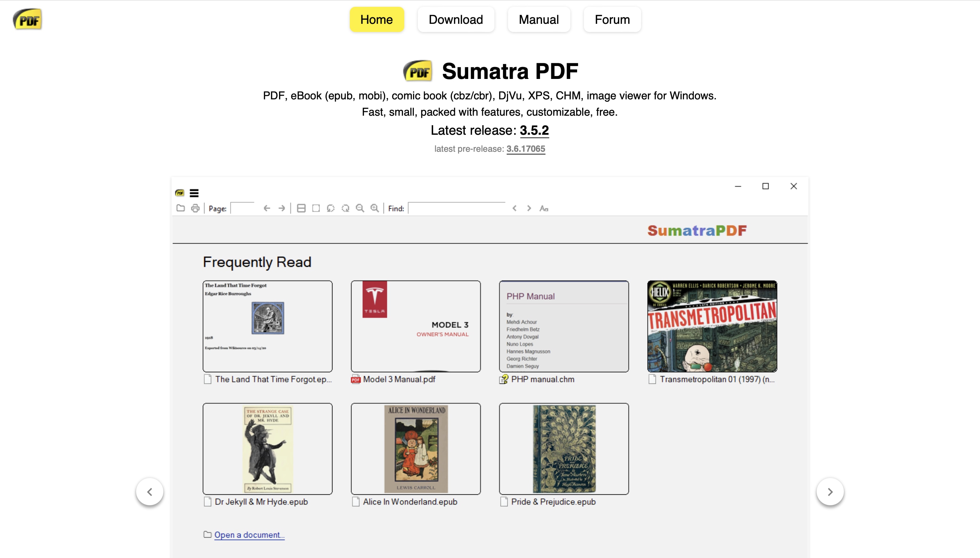Zoom out using the magnifier icon

[360, 208]
